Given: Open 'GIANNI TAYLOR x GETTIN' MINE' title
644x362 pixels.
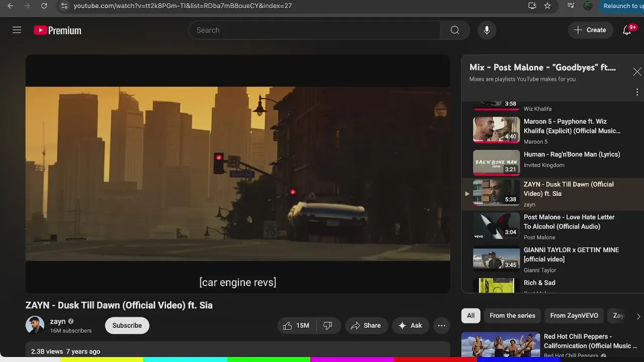Looking at the screenshot, I should coord(571,254).
